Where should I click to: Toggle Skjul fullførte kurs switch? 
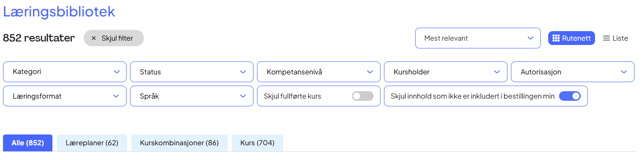click(363, 96)
